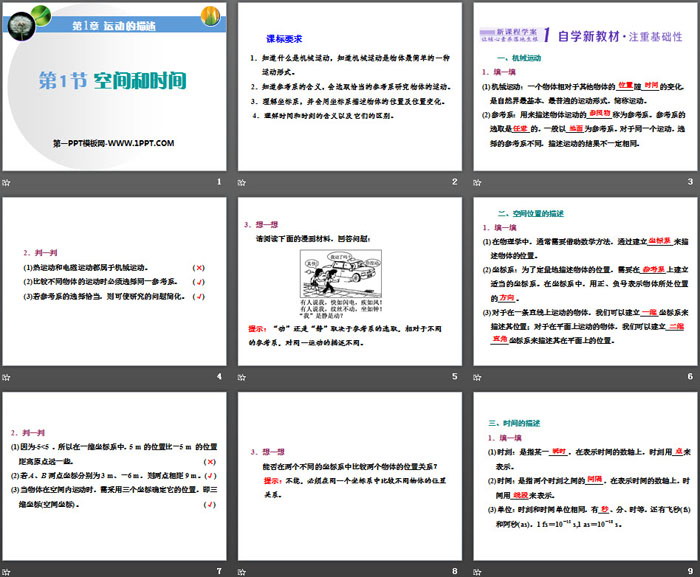Click the transition star icon under slide 7

point(8,570)
